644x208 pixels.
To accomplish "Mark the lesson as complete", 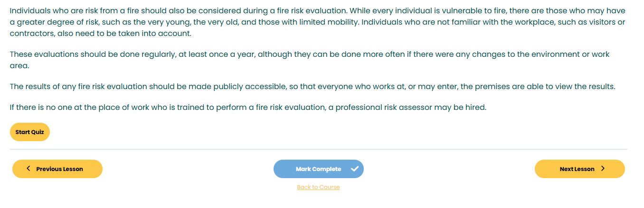I will (319, 169).
